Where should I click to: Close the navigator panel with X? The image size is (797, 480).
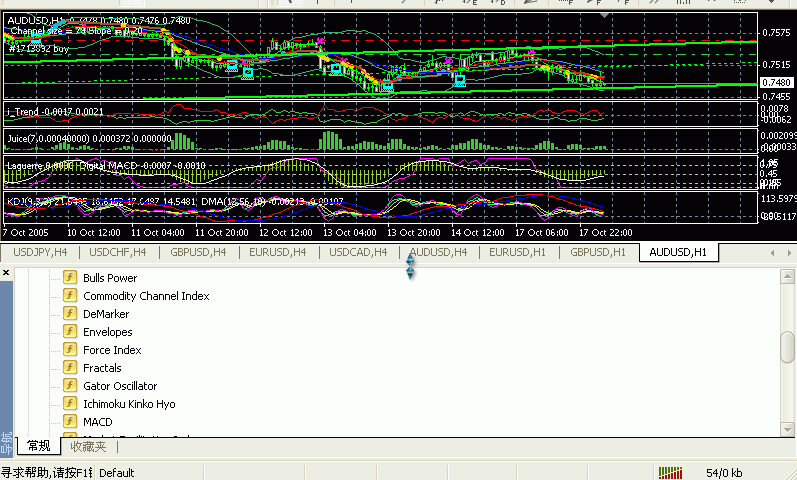coord(6,273)
